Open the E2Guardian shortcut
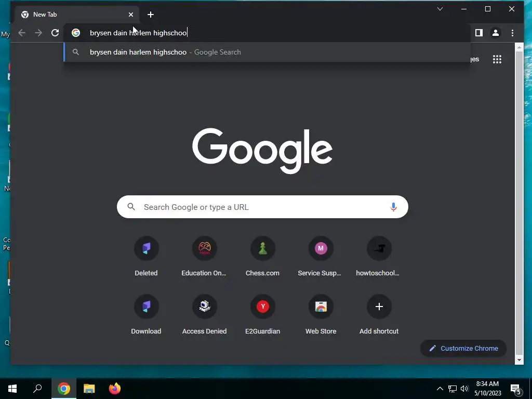Viewport: 532px width, 399px height. (x=262, y=315)
